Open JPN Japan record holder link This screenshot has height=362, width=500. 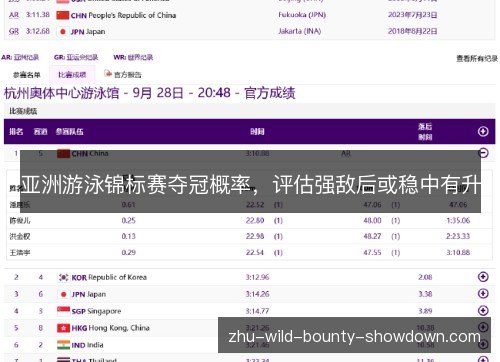coord(88,32)
